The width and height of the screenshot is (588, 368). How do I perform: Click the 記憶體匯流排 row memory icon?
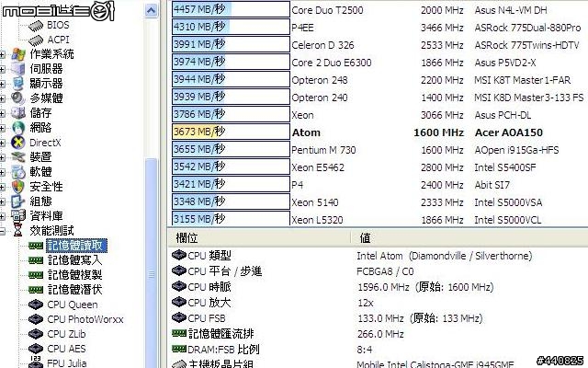pos(179,333)
